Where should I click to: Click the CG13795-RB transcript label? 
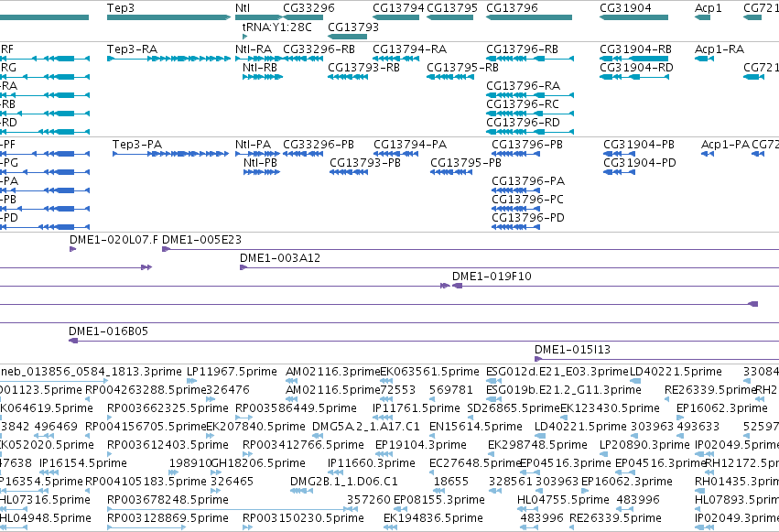point(462,68)
